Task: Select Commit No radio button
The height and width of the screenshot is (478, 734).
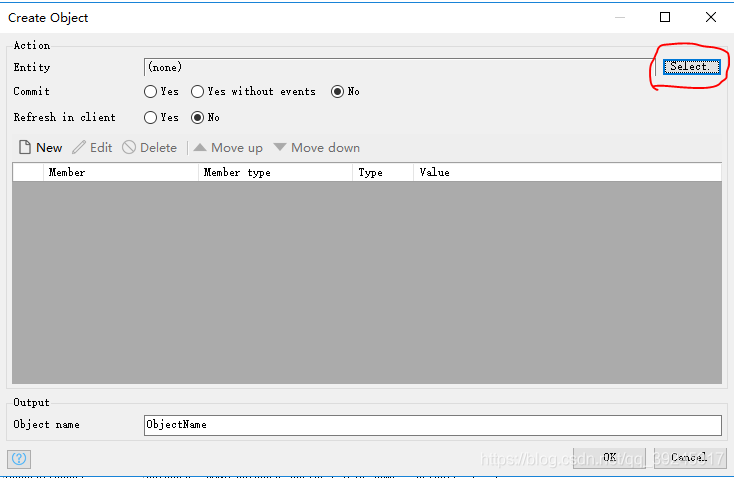Action: tap(338, 92)
